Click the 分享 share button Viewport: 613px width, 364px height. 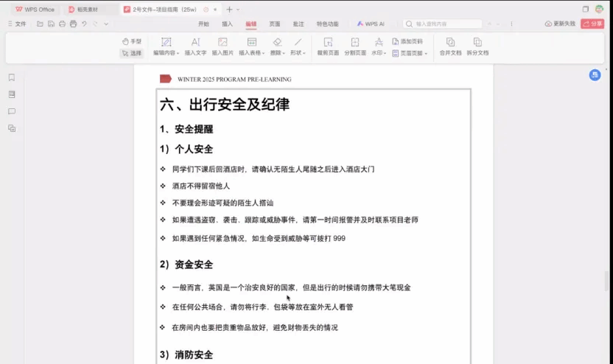pyautogui.click(x=592, y=24)
